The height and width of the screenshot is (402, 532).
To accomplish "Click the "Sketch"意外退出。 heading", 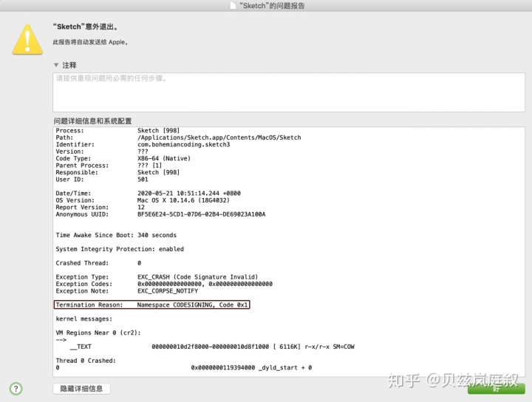I will tap(86, 27).
